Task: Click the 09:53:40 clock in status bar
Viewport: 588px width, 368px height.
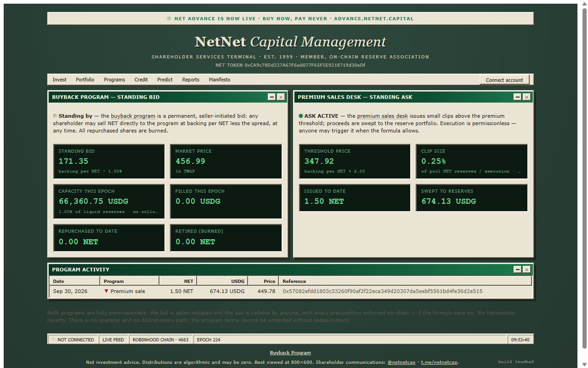Action: tap(520, 339)
